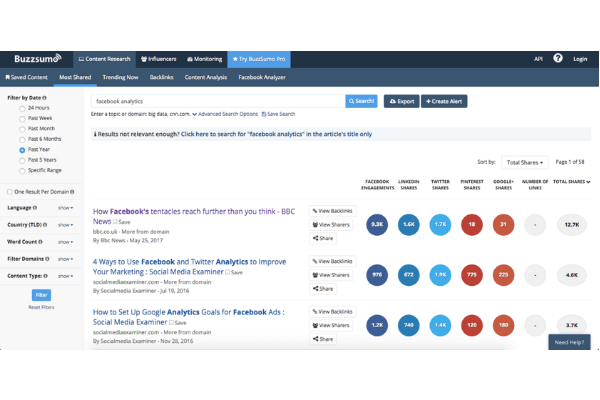Image resolution: width=600 pixels, height=400 pixels.
Task: Sort by Total Shares column header
Action: point(572,182)
